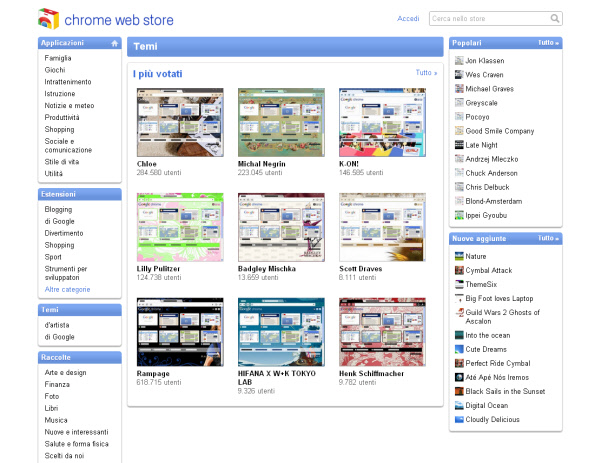
Task: Select the Blogging extensions category
Action: [x=58, y=210]
